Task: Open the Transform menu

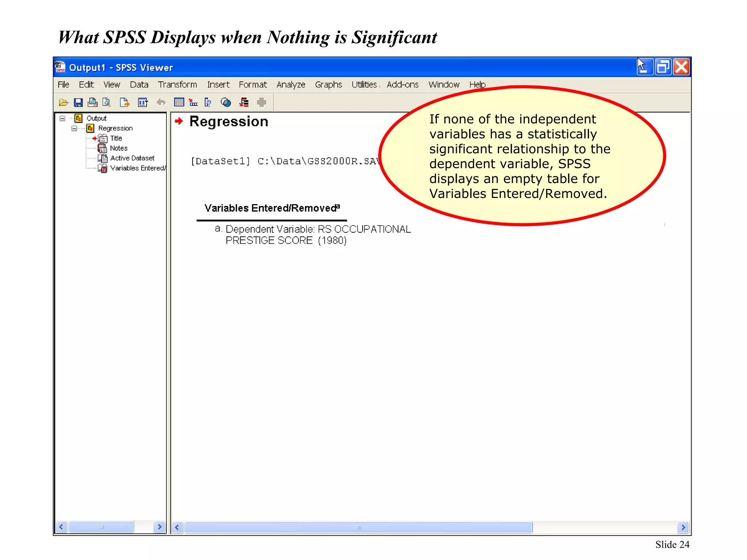Action: click(x=177, y=85)
